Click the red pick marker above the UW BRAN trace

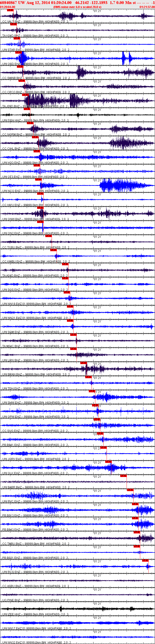(x=83, y=363)
